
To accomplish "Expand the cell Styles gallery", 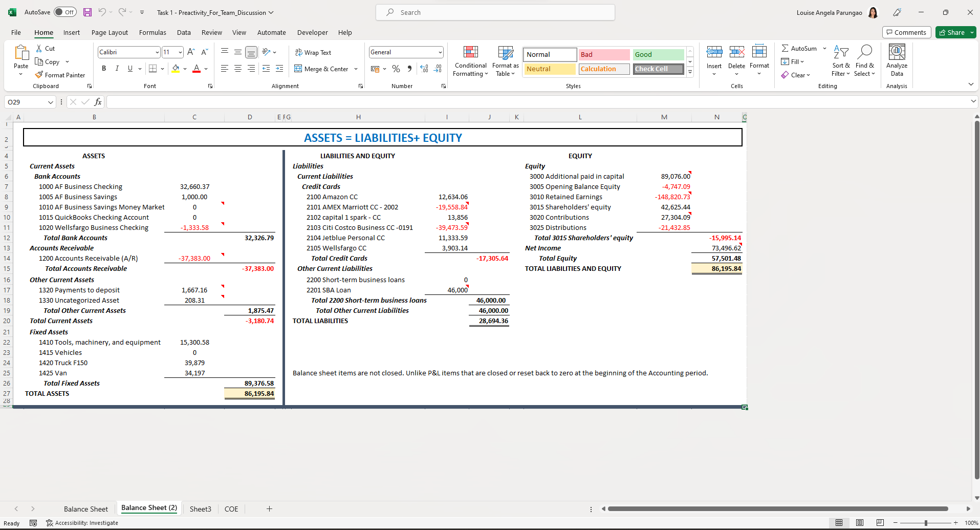I will pyautogui.click(x=690, y=72).
